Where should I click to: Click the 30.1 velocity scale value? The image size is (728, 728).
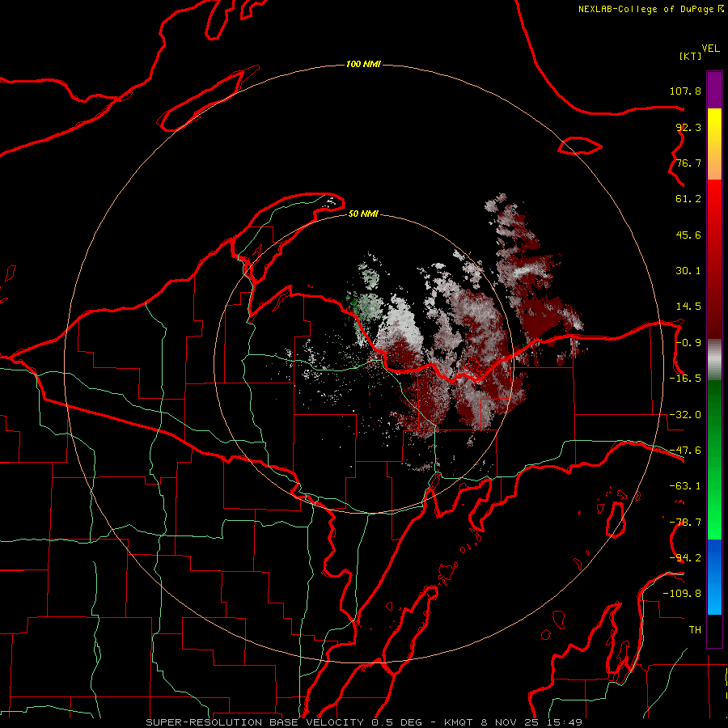pos(688,271)
